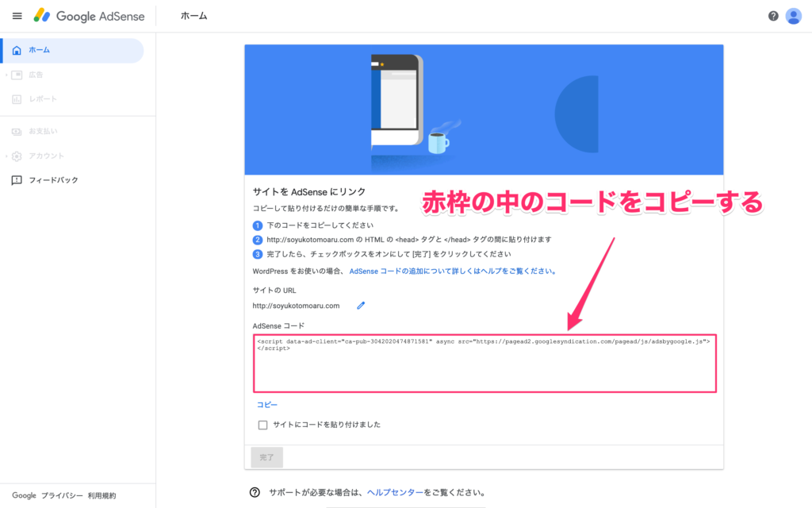Click the 下のコードをコピーしてください step text
This screenshot has width=812, height=508.
(320, 225)
